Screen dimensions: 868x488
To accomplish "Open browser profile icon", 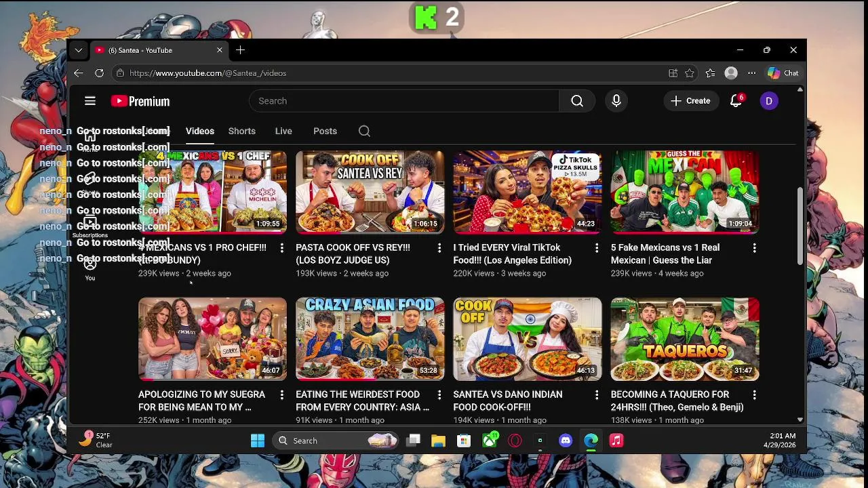I will click(x=731, y=73).
